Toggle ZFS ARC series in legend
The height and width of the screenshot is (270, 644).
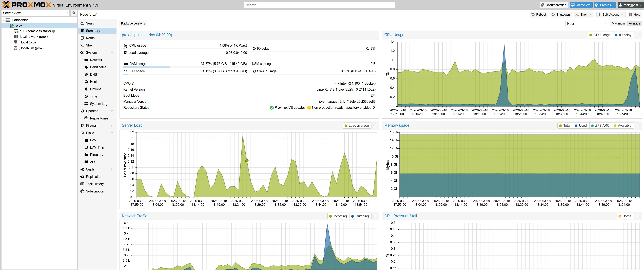(600, 126)
